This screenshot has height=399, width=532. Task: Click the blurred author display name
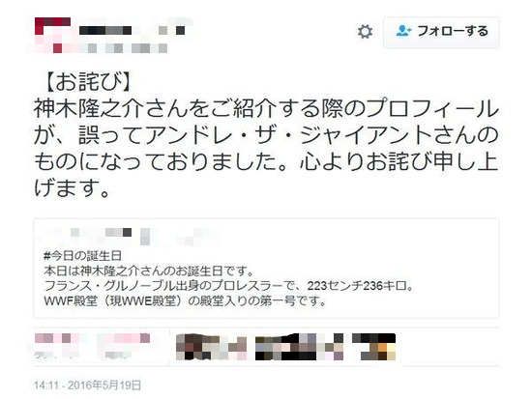click(133, 31)
